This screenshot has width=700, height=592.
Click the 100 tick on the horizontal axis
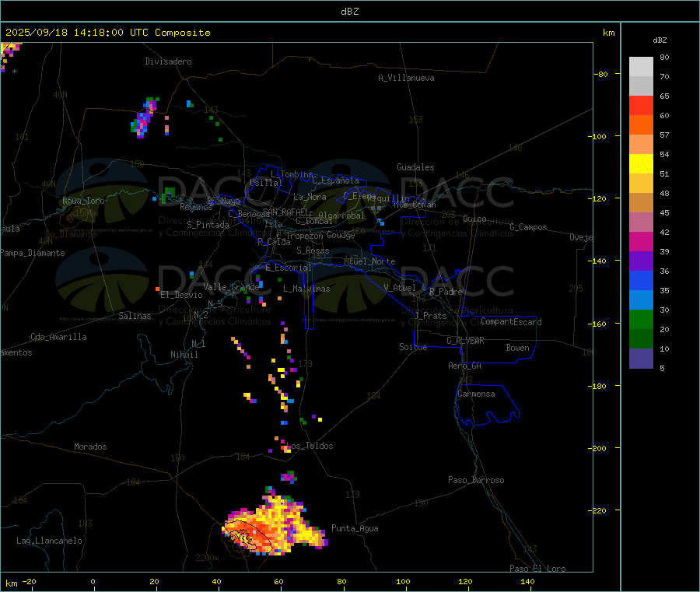click(x=403, y=581)
